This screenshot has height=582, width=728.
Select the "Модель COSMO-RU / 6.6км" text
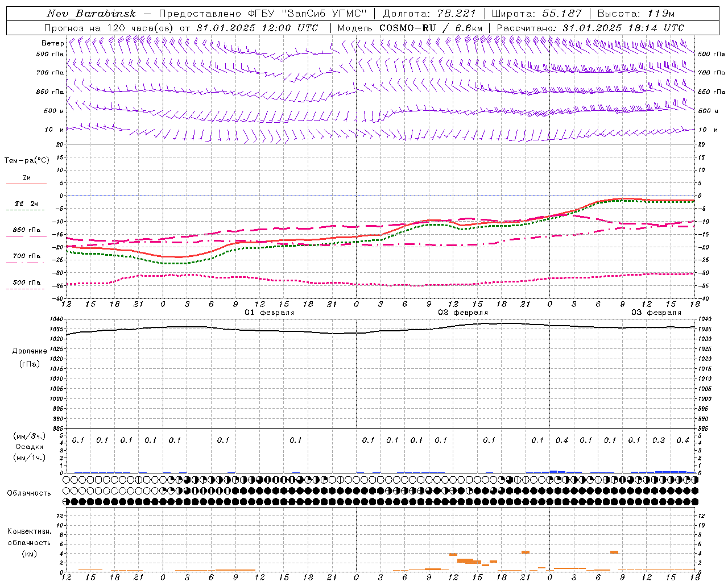pyautogui.click(x=410, y=28)
